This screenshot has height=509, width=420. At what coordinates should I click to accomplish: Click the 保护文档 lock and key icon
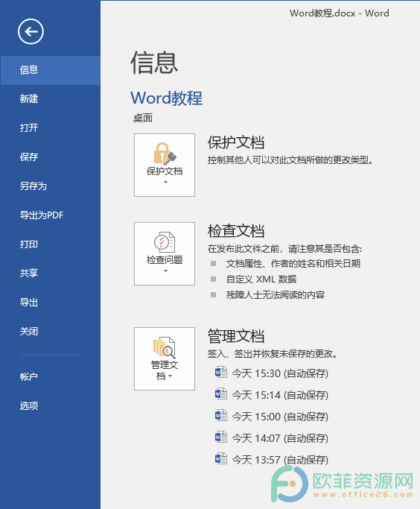click(x=165, y=154)
